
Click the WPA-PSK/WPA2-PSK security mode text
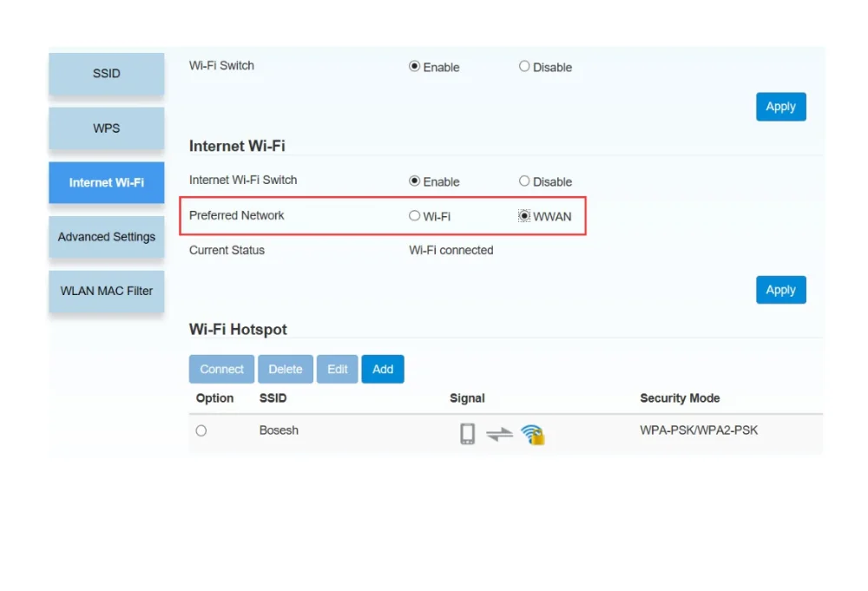[x=699, y=430]
